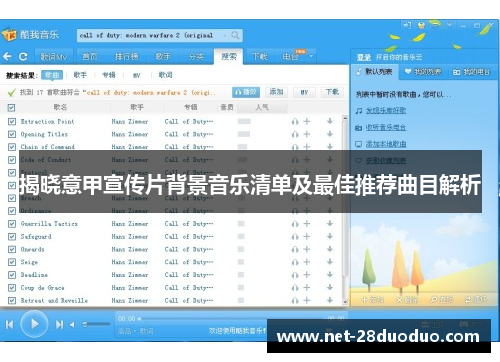Screen dimensions: 500x362
Task: Listen to Retreat and Reveille via headphone icon
Action: (x=295, y=301)
